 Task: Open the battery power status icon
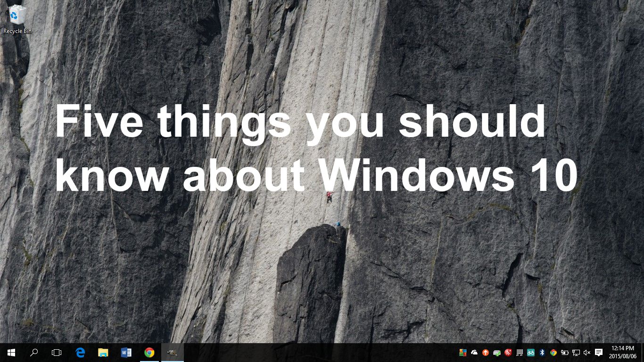(564, 353)
